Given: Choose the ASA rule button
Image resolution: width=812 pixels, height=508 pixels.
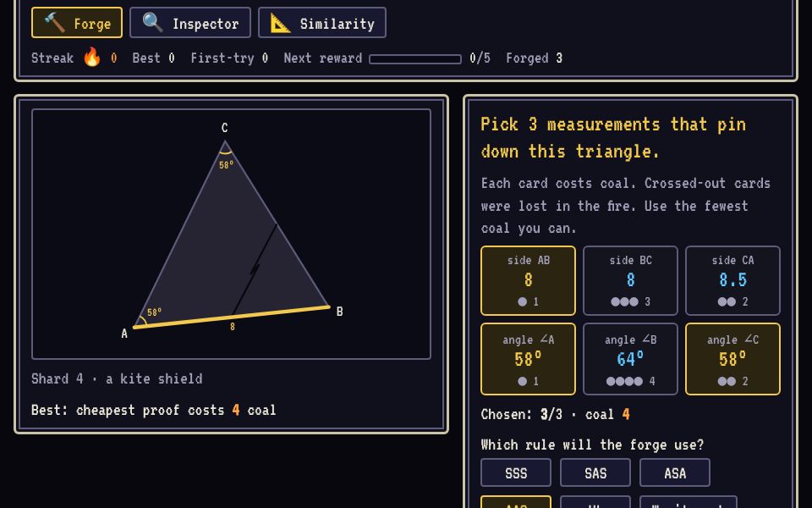Looking at the screenshot, I should tap(675, 472).
